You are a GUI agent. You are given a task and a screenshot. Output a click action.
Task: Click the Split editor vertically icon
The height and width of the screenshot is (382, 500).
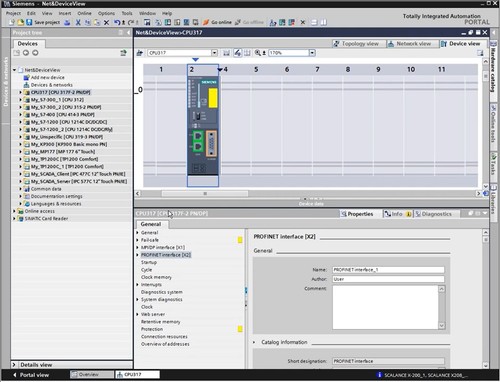(x=323, y=22)
